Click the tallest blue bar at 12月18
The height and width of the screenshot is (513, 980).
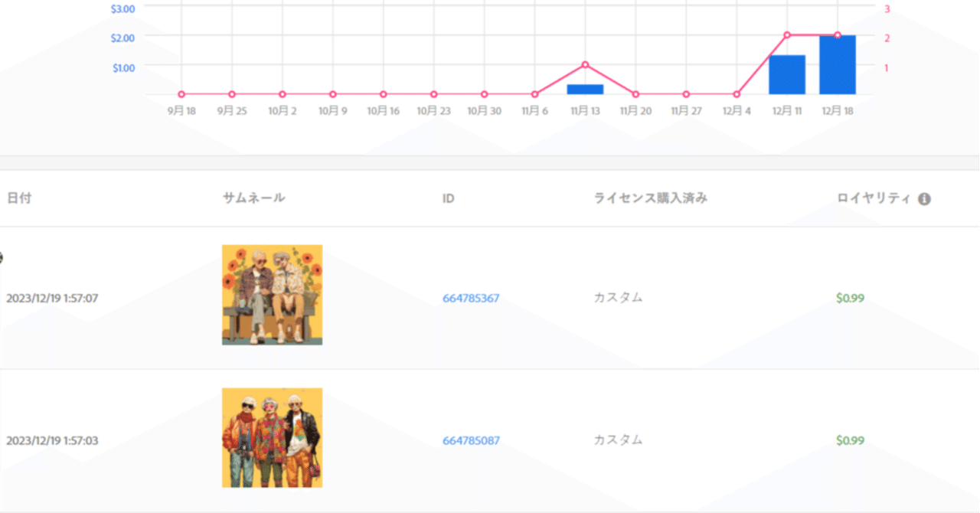point(836,65)
